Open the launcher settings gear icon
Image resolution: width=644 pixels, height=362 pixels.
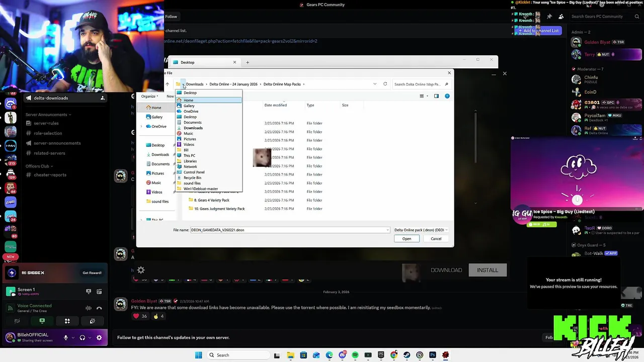point(141,270)
